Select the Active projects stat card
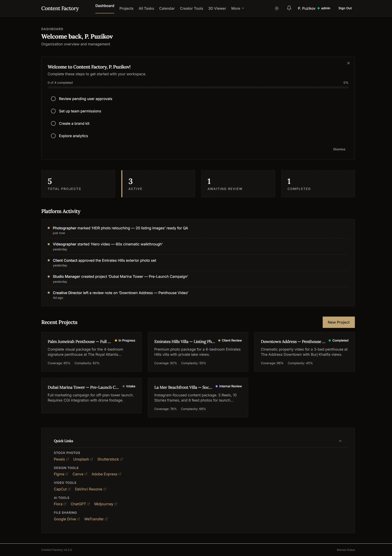Viewport: 392px width, 556px height. pyautogui.click(x=158, y=184)
